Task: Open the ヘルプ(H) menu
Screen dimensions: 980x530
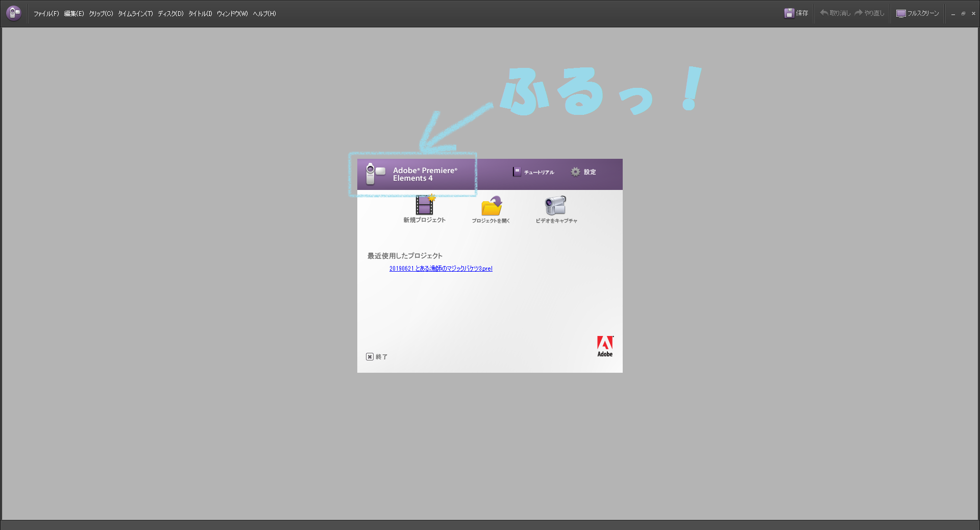Action: coord(264,14)
